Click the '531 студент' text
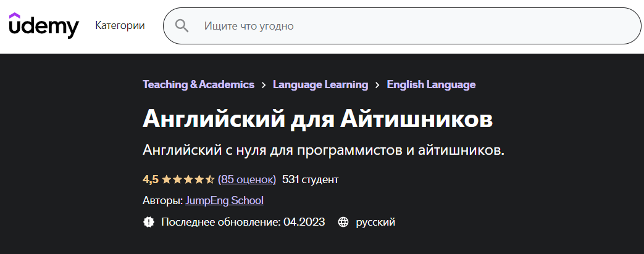 coord(311,179)
